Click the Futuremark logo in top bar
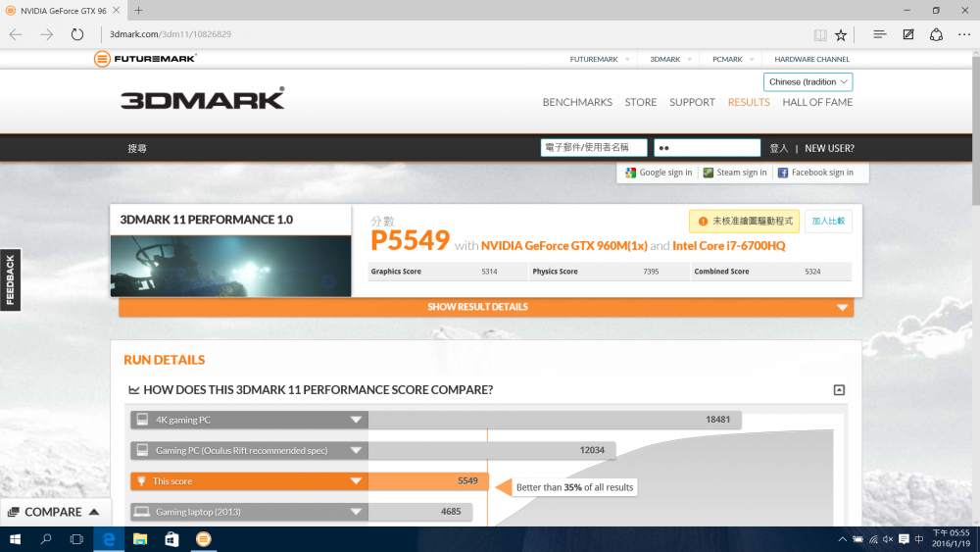Viewport: 980px width, 552px height. point(145,59)
